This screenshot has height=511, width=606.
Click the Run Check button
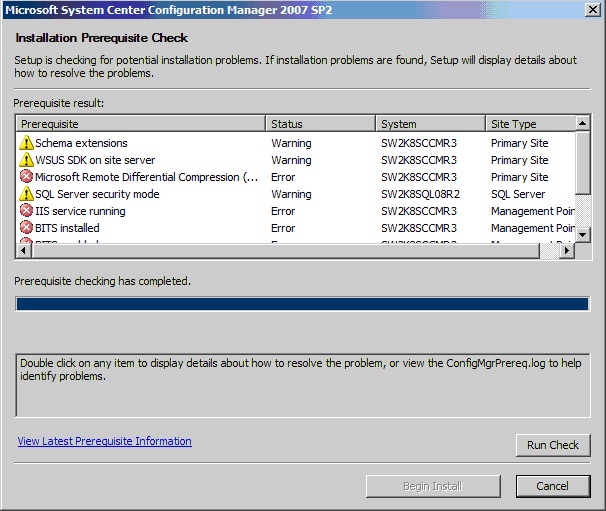pyautogui.click(x=553, y=445)
